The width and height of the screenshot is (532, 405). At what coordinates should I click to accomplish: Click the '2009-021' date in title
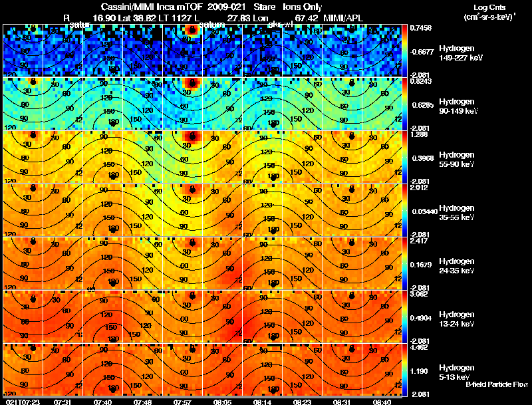(x=226, y=7)
